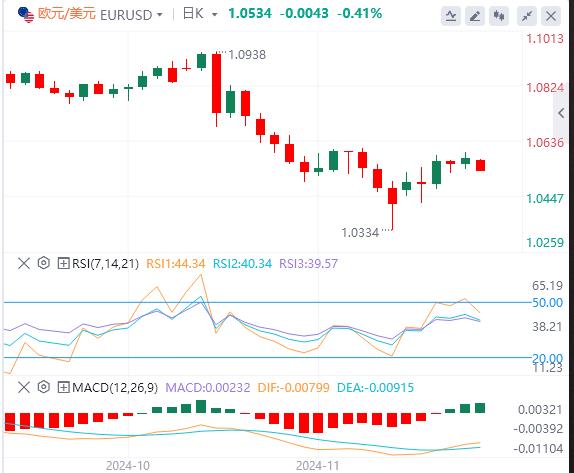Click the MACD -0.01104 axis label

tap(538, 448)
